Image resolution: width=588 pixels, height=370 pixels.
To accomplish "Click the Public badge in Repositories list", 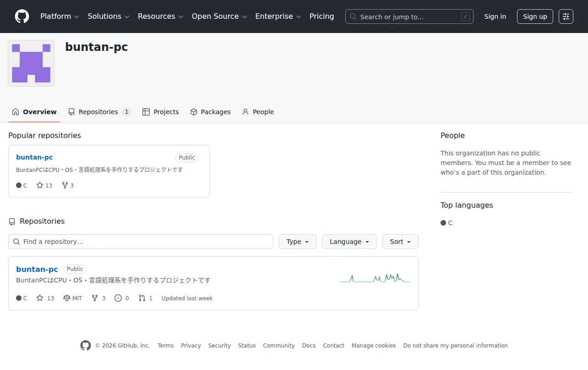I will 75,269.
